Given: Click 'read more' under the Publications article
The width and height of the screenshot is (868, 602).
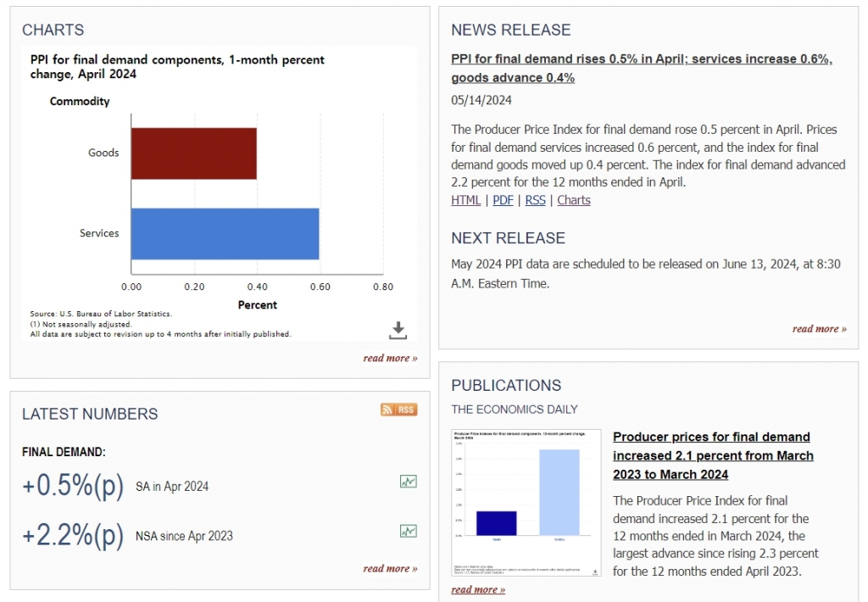Looking at the screenshot, I should point(478,589).
